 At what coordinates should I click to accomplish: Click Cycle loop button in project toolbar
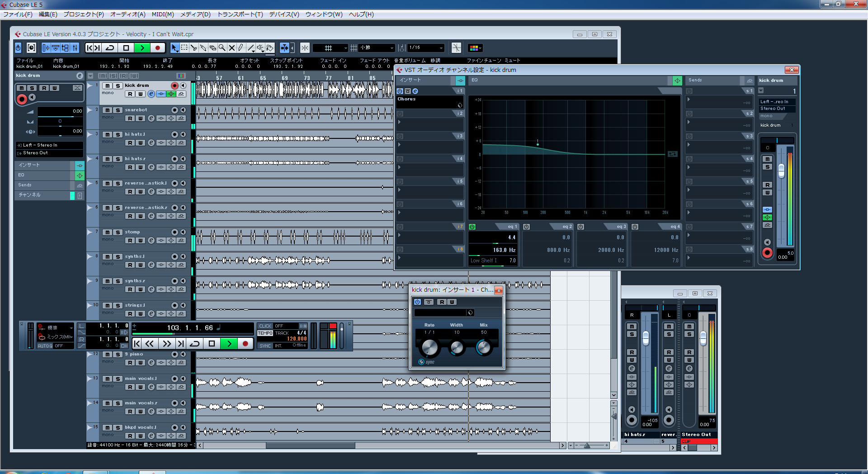coord(110,48)
